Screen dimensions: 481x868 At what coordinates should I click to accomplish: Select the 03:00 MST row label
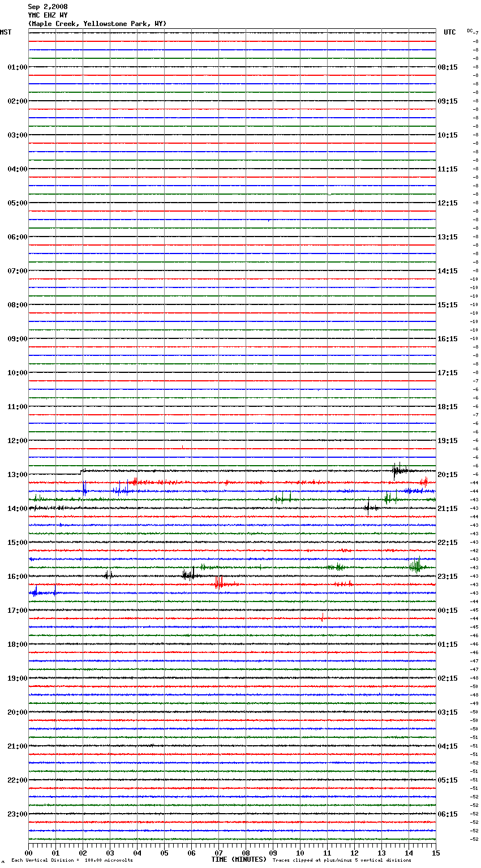point(18,135)
